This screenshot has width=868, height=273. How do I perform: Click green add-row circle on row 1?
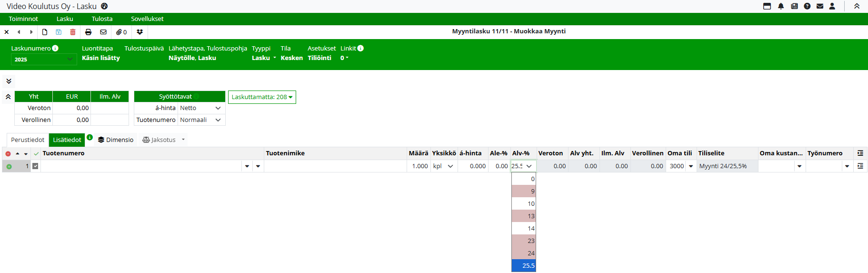coord(9,166)
